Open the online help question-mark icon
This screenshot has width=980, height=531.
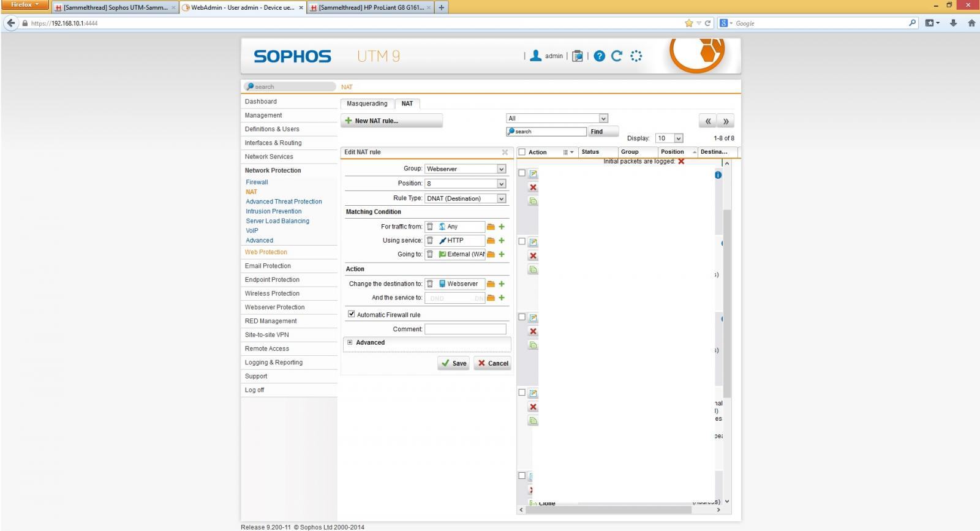click(600, 56)
